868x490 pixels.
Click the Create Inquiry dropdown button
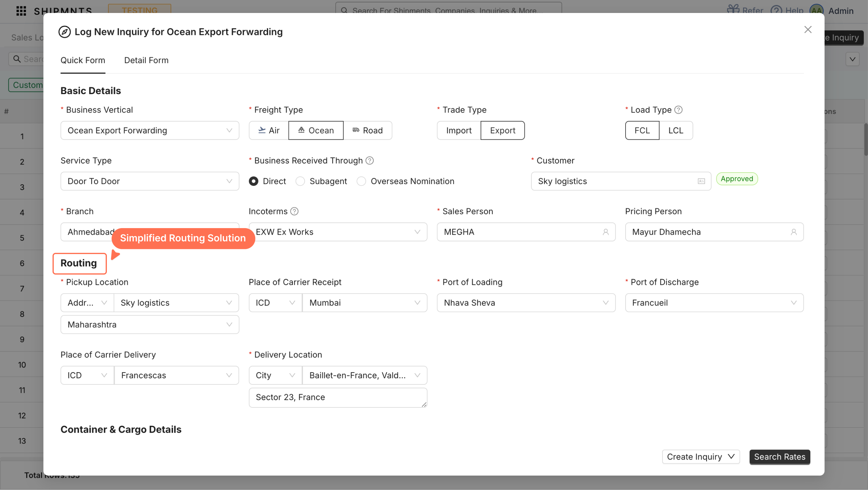coord(700,457)
